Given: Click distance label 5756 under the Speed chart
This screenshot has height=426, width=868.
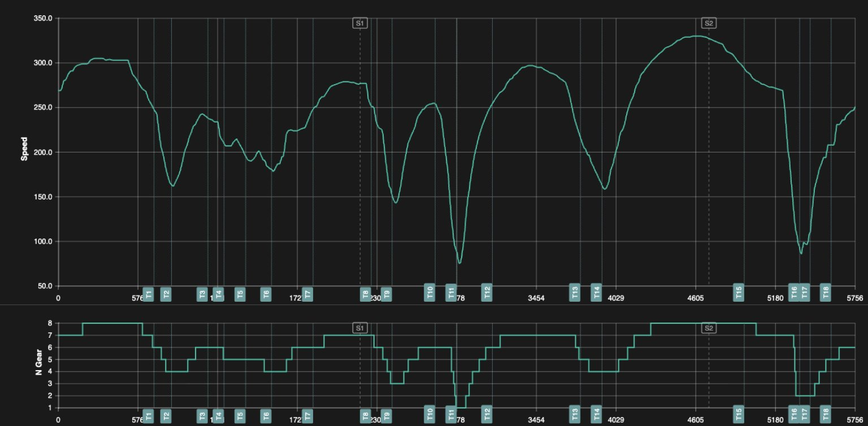Looking at the screenshot, I should 855,298.
